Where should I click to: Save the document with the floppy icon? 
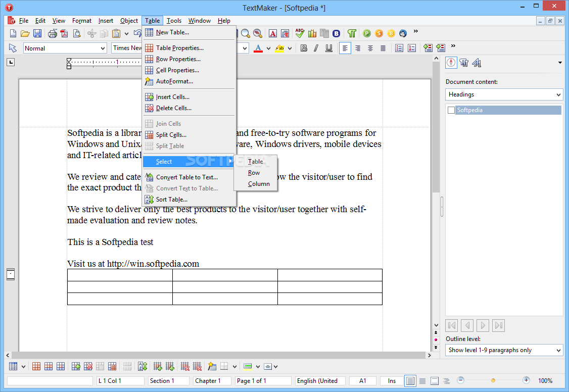click(x=37, y=34)
